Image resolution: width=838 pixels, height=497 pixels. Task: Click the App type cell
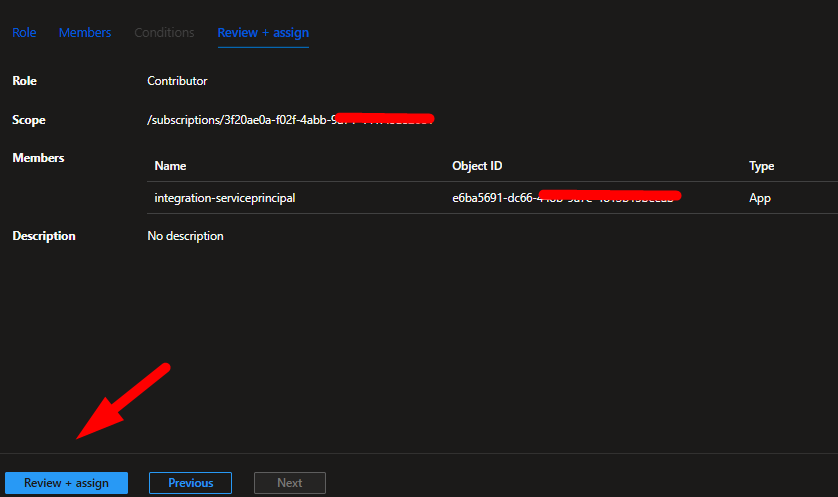tap(760, 198)
